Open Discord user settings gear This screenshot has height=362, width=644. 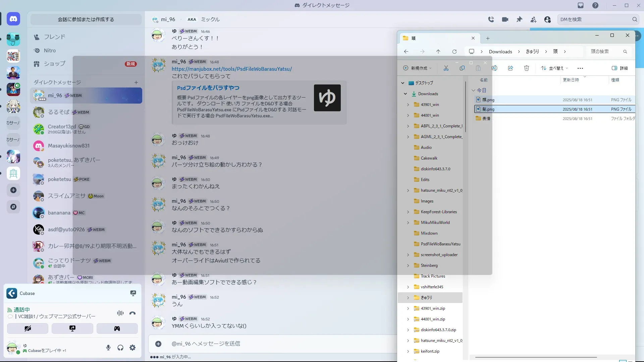(132, 348)
